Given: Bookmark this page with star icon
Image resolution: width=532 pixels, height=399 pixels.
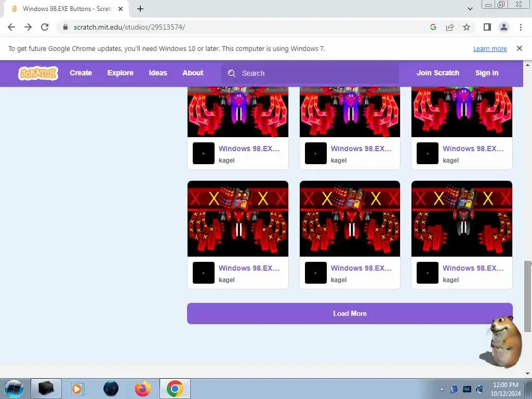Looking at the screenshot, I should [467, 27].
